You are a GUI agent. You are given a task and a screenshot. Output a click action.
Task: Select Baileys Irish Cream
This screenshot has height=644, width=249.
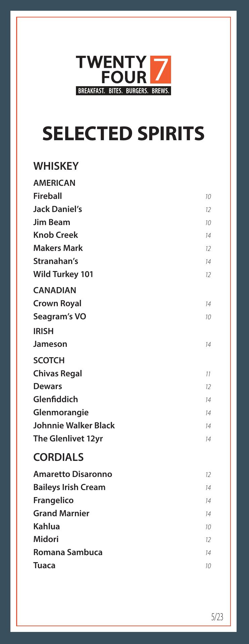pyautogui.click(x=69, y=487)
